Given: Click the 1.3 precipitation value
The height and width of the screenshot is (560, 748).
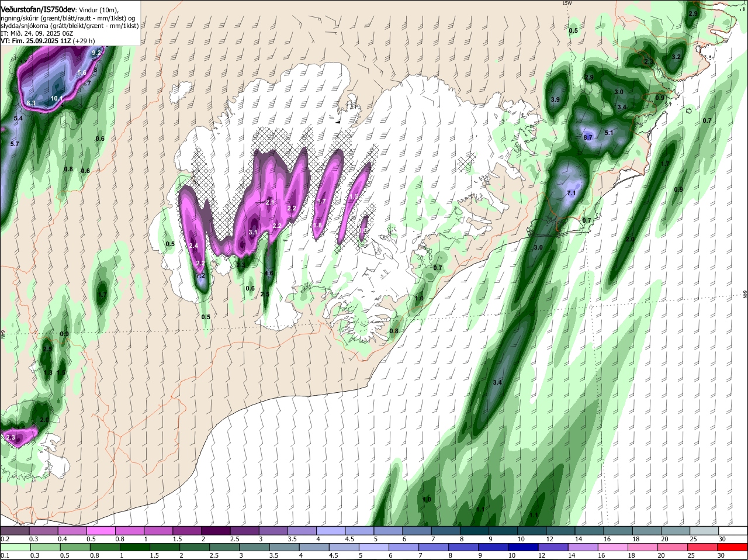Looking at the screenshot, I should (x=48, y=372).
